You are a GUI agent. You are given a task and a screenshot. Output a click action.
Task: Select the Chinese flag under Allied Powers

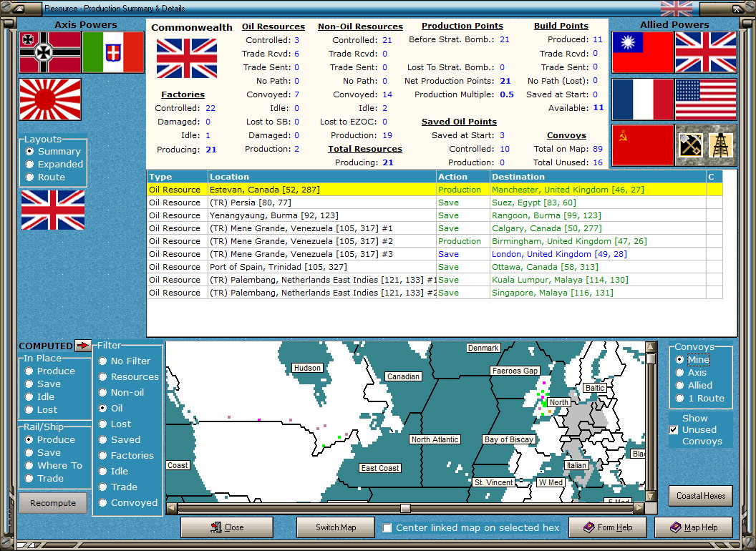(x=642, y=52)
